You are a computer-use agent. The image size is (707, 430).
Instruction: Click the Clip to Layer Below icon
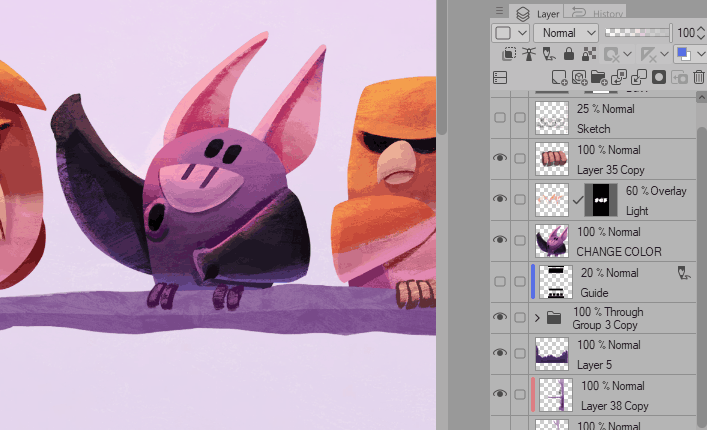pyautogui.click(x=509, y=54)
